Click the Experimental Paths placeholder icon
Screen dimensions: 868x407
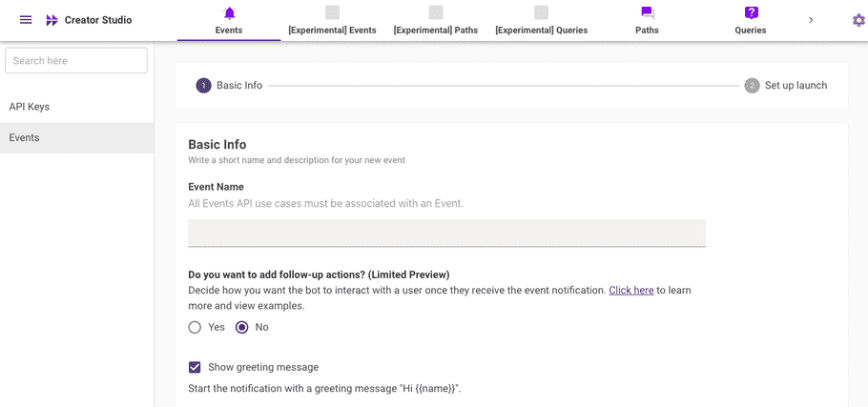(436, 12)
